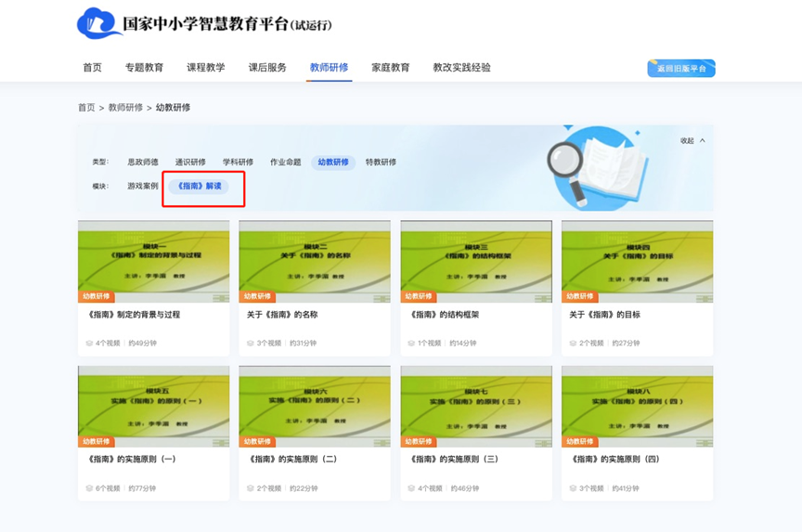Filter by type 通识研修
This screenshot has width=802, height=532.
190,162
